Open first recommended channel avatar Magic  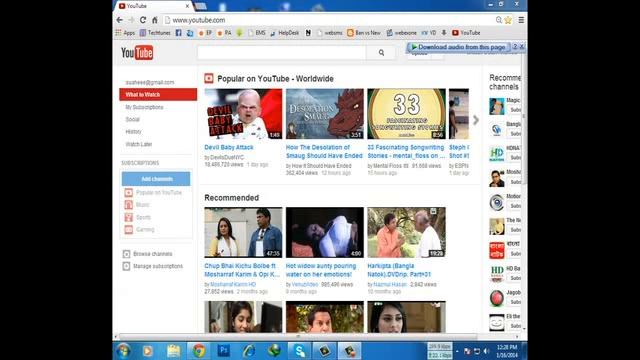point(497,106)
